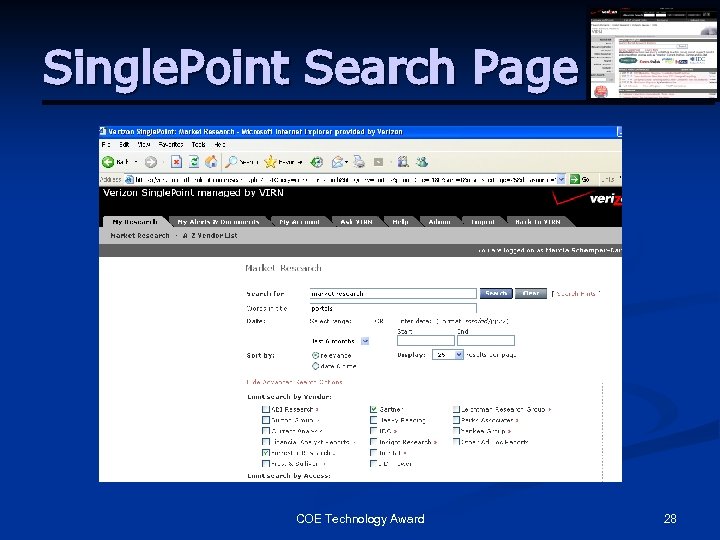The width and height of the screenshot is (720, 540).
Task: Click the End date field
Action: [486, 340]
